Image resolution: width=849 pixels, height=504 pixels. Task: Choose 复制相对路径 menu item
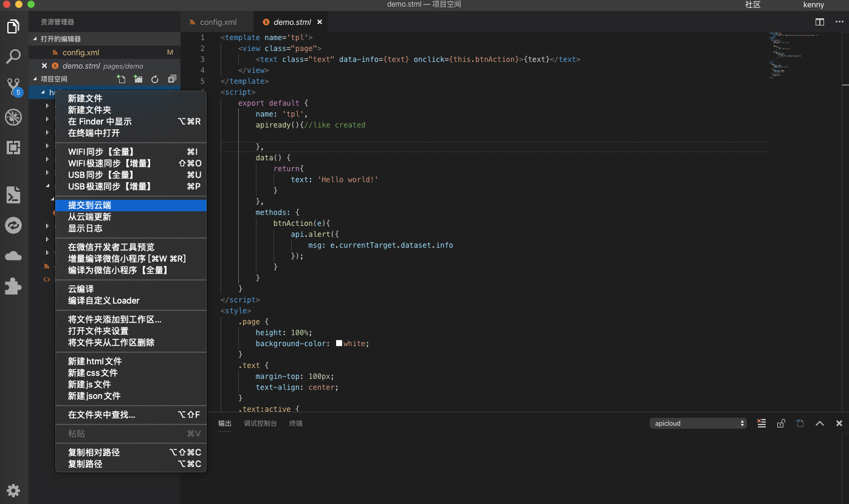click(131, 452)
